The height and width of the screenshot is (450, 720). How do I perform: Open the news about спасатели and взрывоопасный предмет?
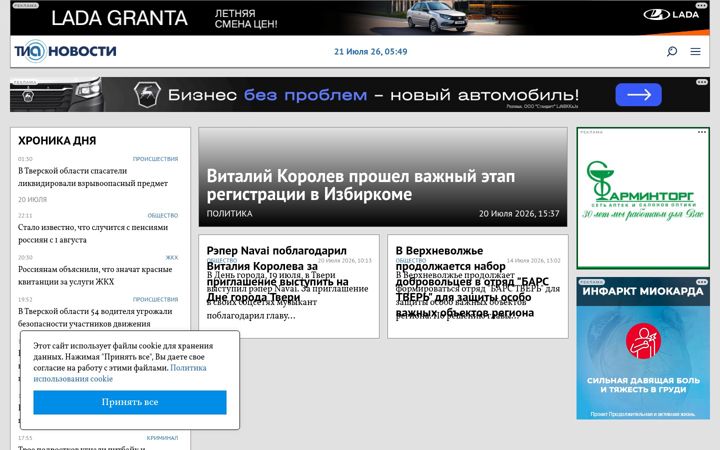click(93, 177)
